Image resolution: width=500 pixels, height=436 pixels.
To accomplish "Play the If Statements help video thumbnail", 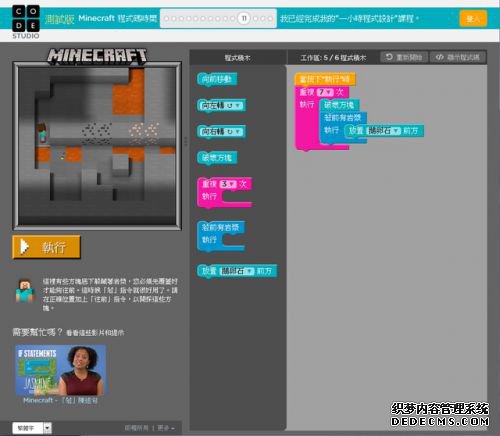I will pyautogui.click(x=61, y=370).
